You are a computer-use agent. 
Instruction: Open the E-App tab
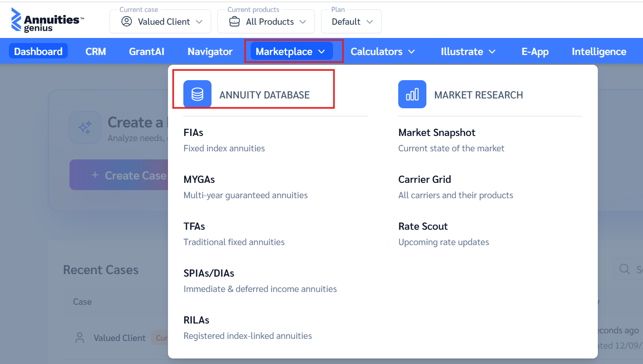click(x=535, y=52)
